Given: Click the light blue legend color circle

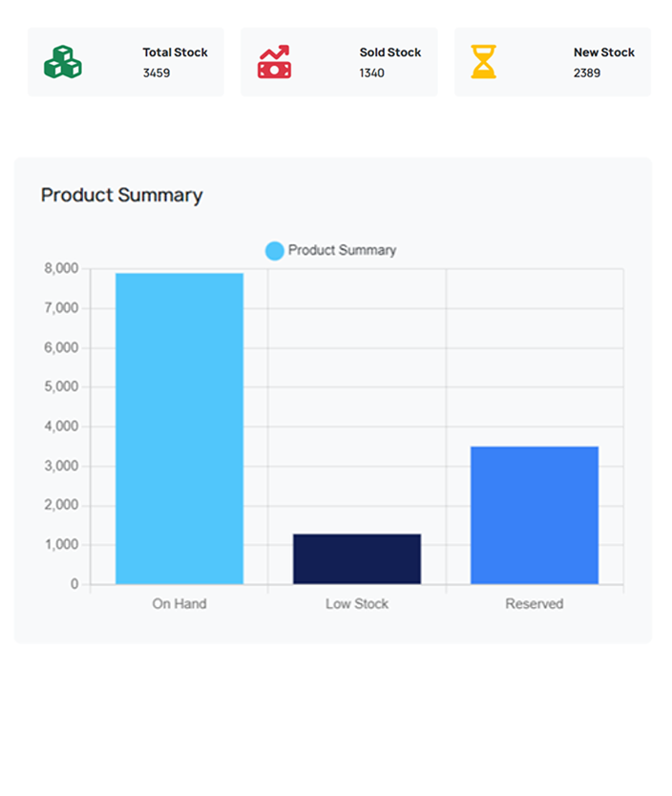Looking at the screenshot, I should (x=275, y=251).
